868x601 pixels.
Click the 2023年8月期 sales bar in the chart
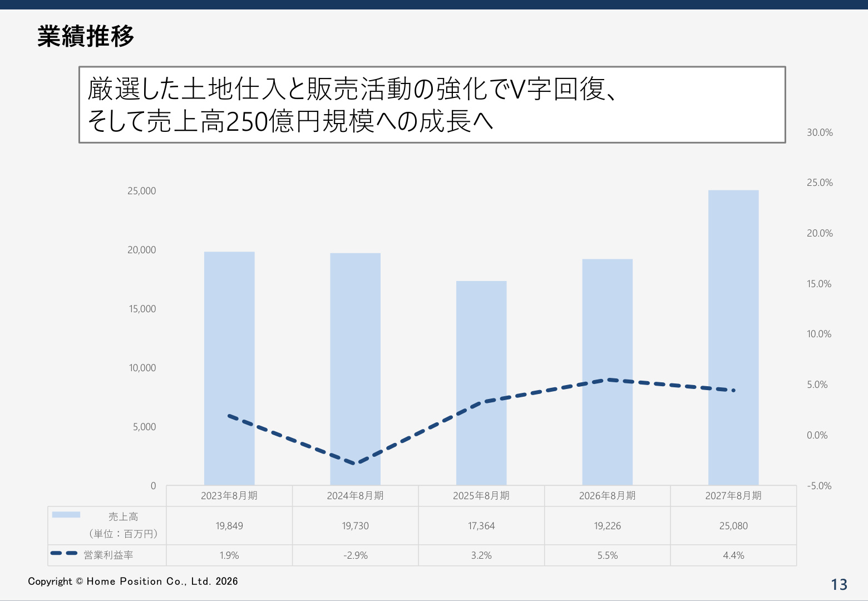pos(229,368)
